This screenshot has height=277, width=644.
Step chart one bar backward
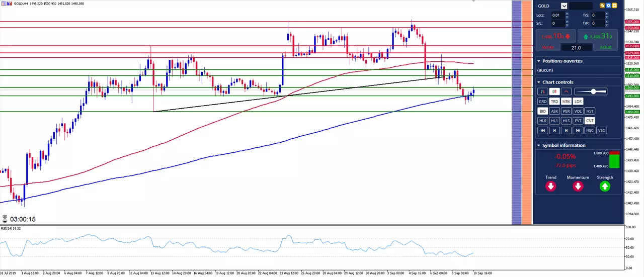click(x=554, y=130)
